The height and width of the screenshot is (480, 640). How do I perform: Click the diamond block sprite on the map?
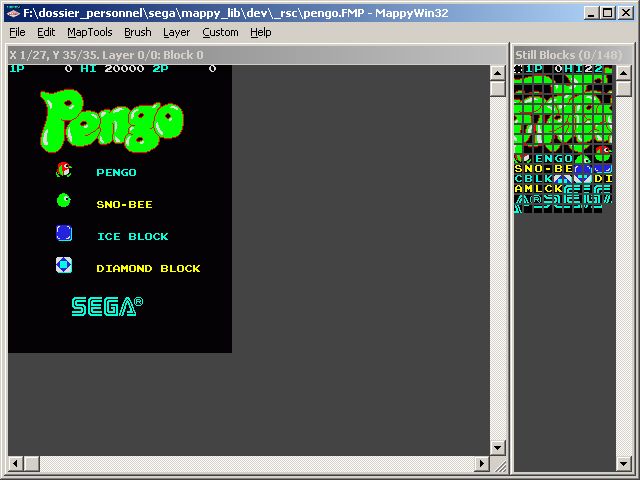coord(64,265)
